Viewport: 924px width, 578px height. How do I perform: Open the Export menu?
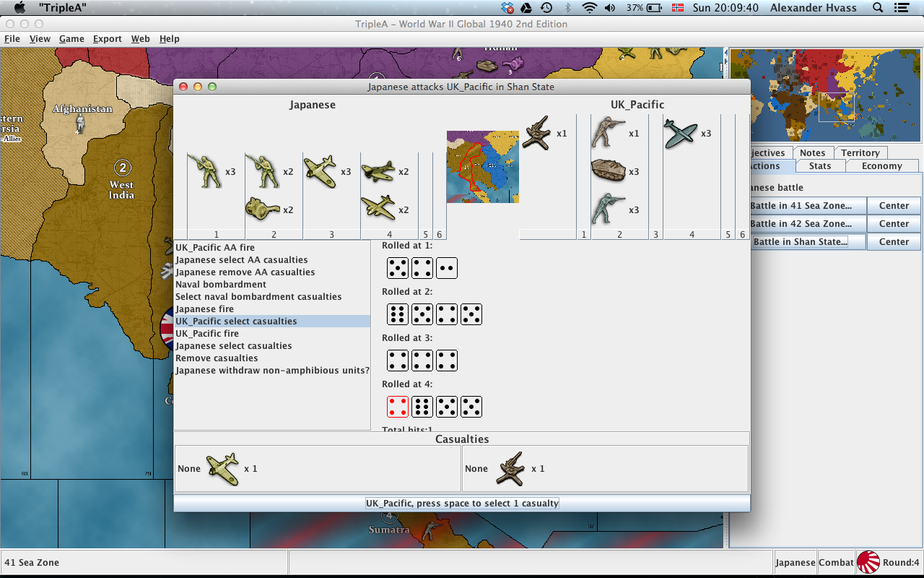click(x=107, y=39)
